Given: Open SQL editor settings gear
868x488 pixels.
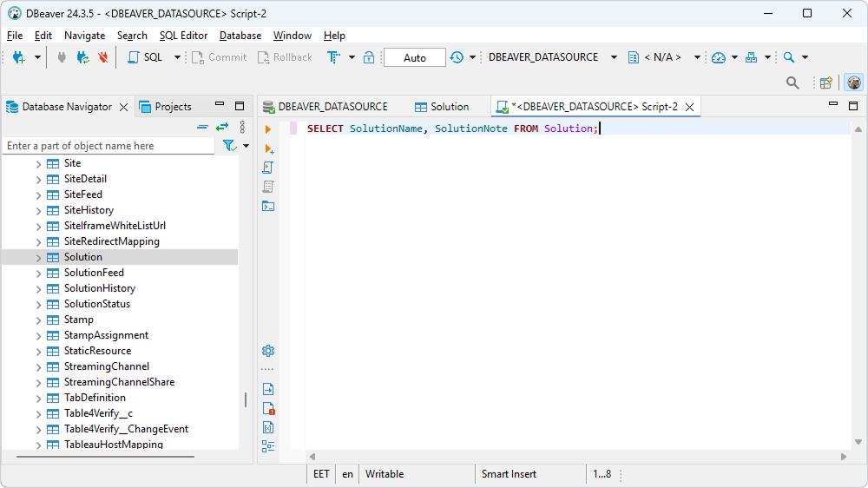Looking at the screenshot, I should (x=268, y=351).
